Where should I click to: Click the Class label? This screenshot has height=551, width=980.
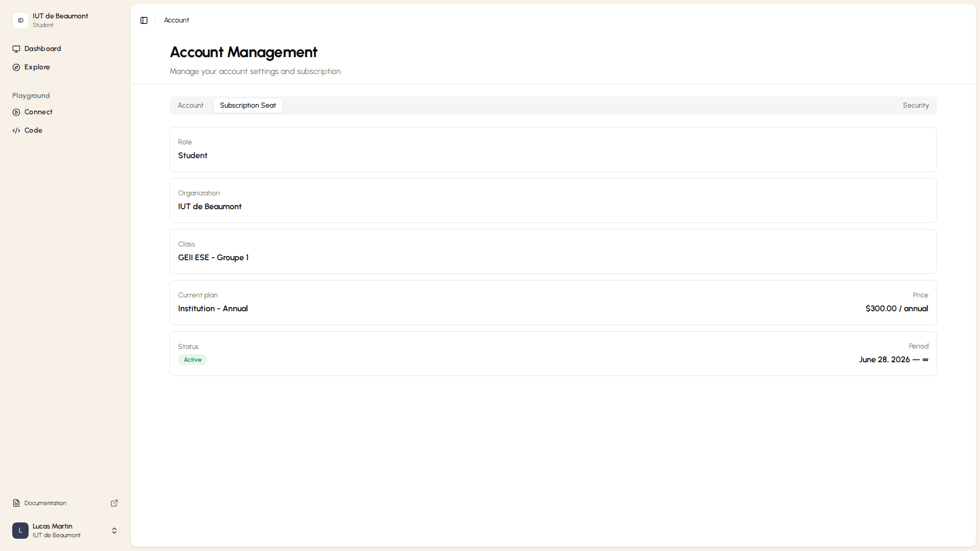tap(186, 244)
